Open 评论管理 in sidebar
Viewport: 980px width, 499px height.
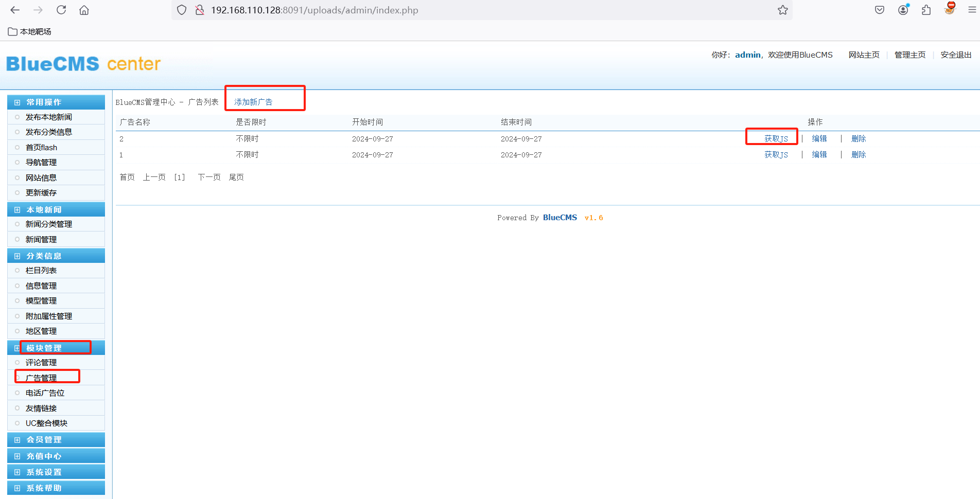point(41,363)
